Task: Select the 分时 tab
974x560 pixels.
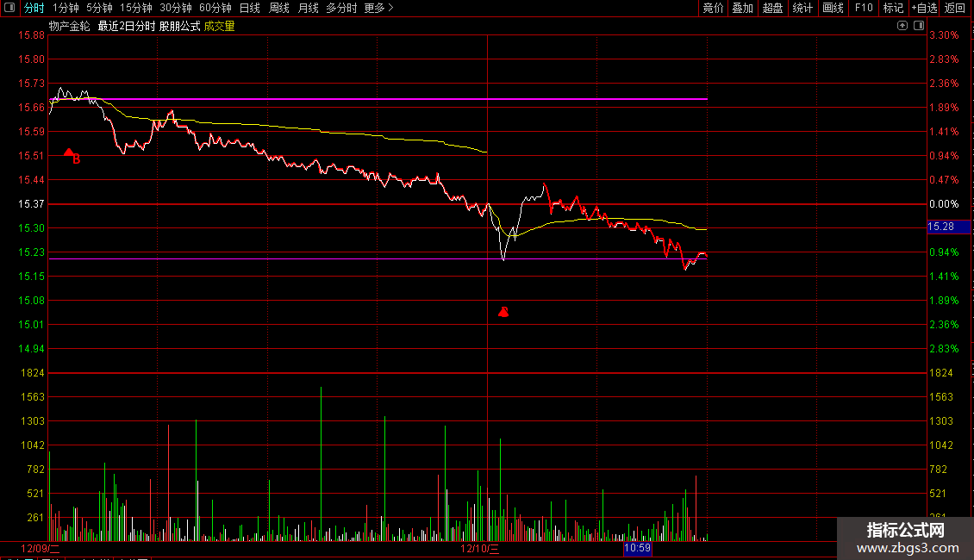Action: pos(34,8)
